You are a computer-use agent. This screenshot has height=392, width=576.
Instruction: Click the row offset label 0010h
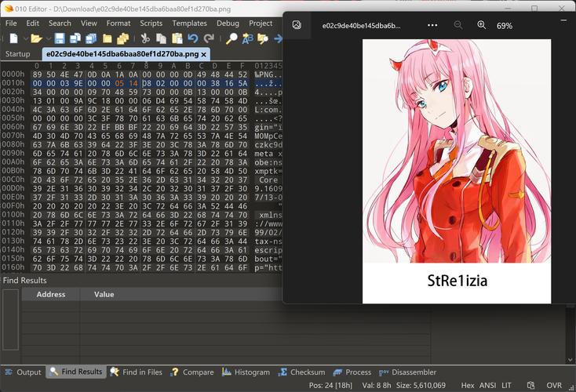pos(13,83)
